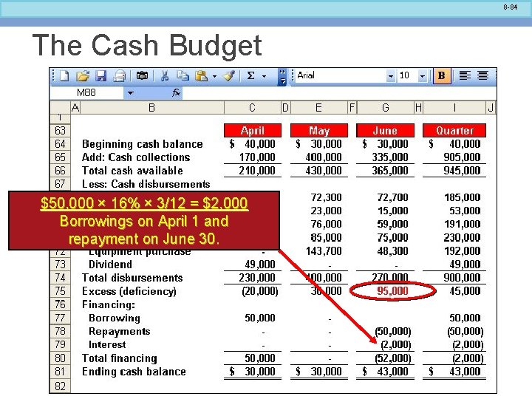Select the 'Total disbursements' label cell

click(132, 278)
